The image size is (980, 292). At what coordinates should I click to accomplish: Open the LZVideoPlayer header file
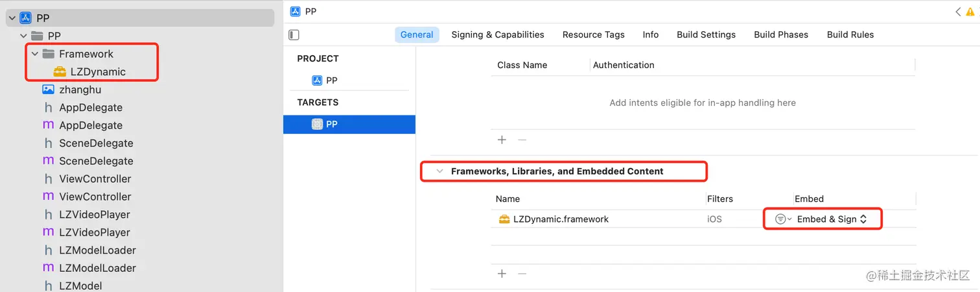[x=94, y=214]
